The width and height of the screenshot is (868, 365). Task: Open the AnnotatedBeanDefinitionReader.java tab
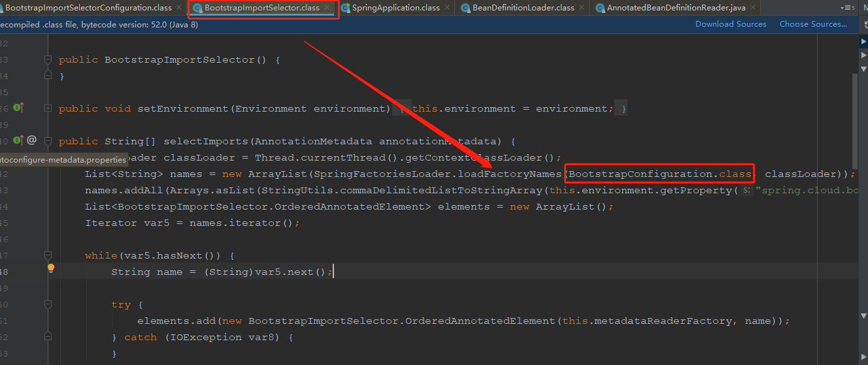676,8
